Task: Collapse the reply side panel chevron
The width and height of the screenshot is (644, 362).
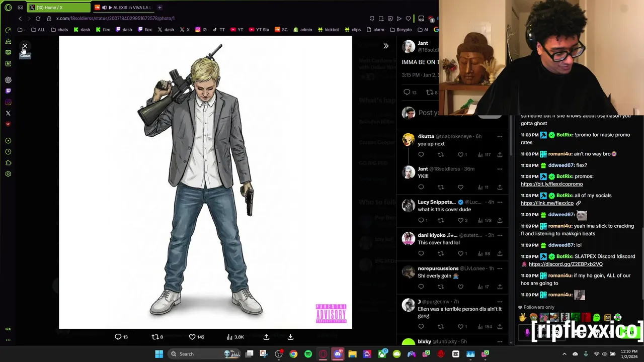Action: 386,46
